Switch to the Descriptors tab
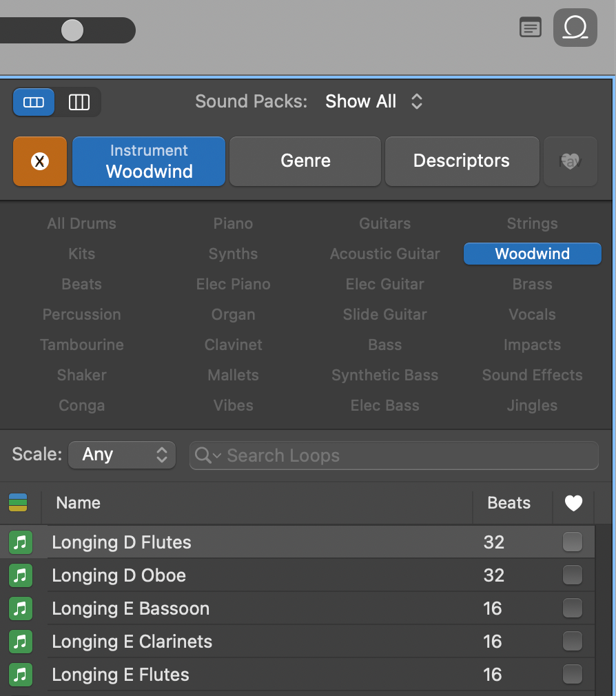 pyautogui.click(x=461, y=161)
